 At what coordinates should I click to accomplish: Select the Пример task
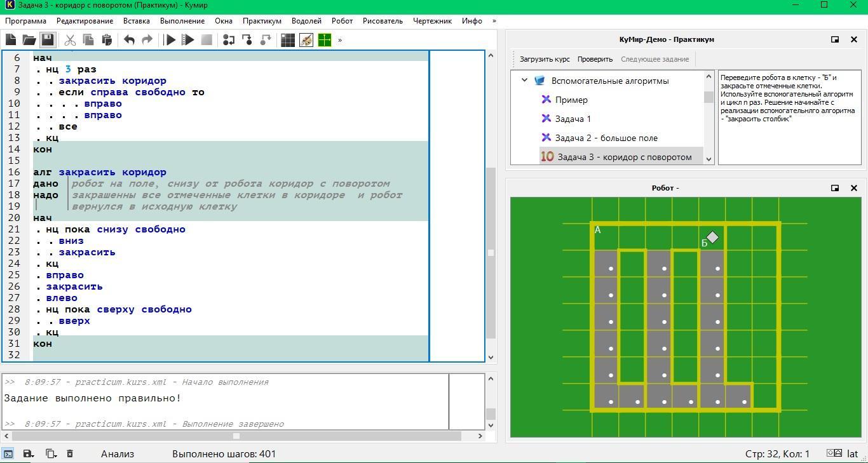tap(571, 100)
